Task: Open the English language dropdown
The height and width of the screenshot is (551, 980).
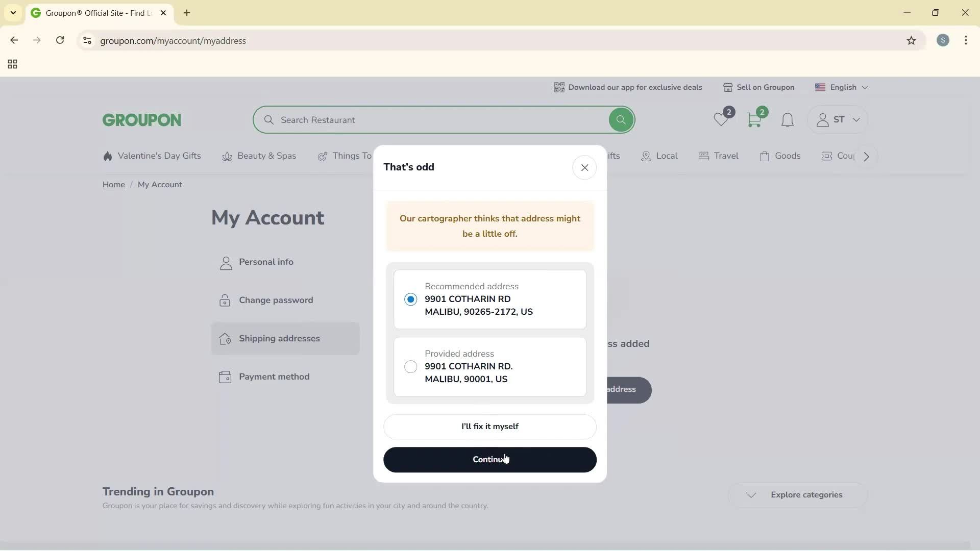Action: [x=841, y=87]
